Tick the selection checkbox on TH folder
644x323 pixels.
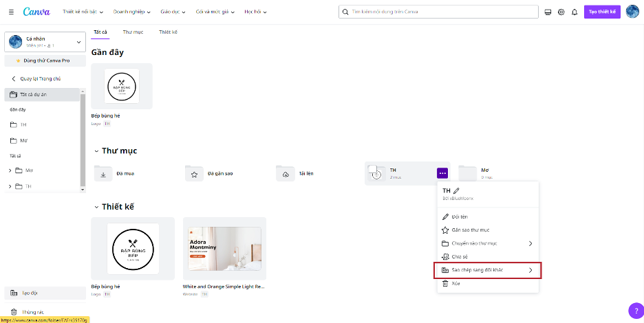click(372, 169)
